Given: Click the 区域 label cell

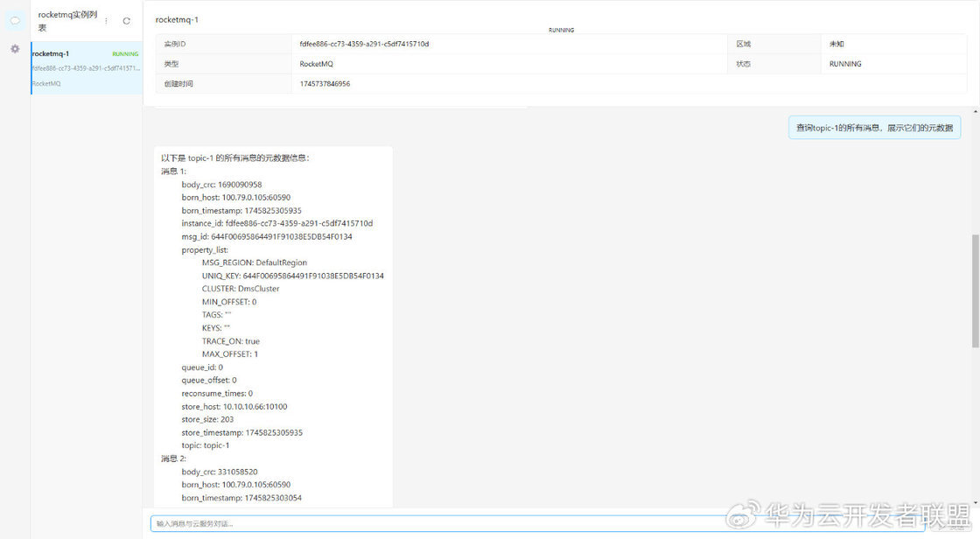Looking at the screenshot, I should [x=774, y=44].
